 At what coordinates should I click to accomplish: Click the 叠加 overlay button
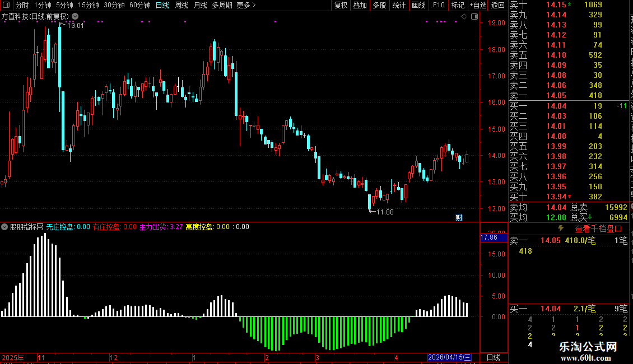coord(360,5)
